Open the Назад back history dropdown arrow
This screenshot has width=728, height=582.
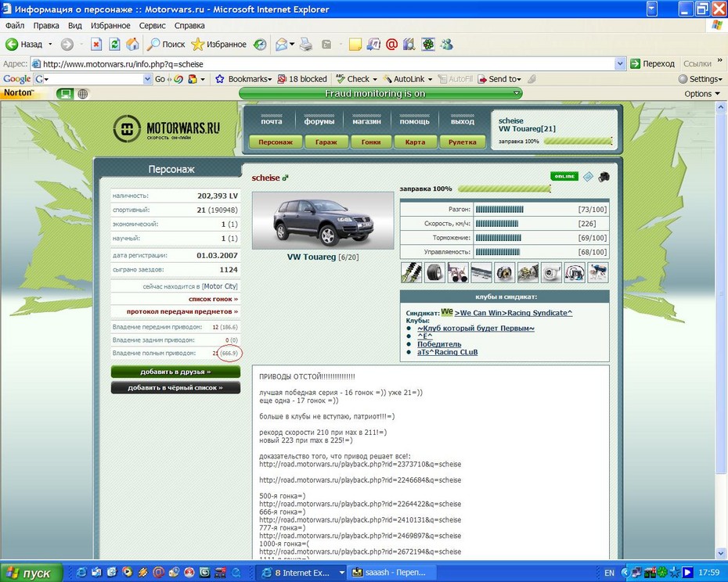(x=50, y=45)
